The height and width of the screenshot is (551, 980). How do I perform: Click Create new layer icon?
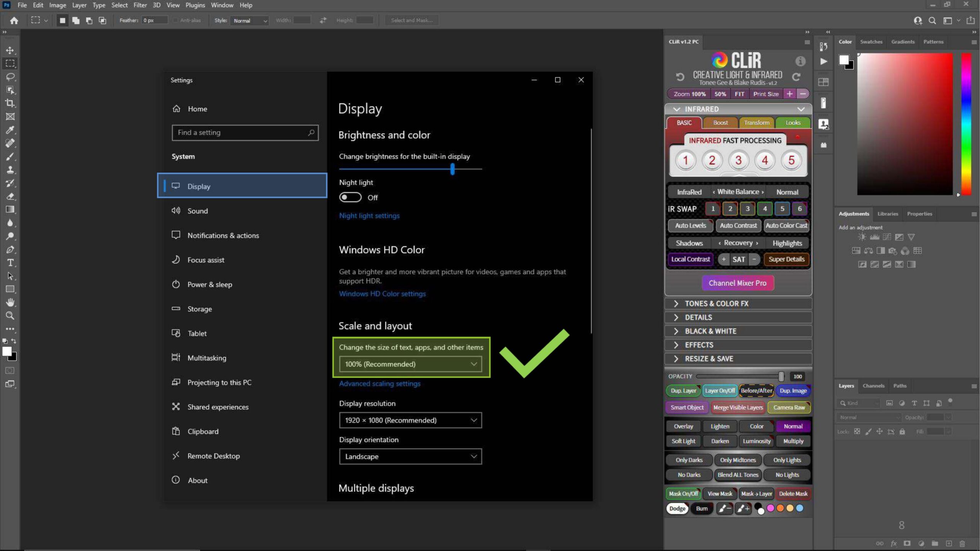pos(949,543)
